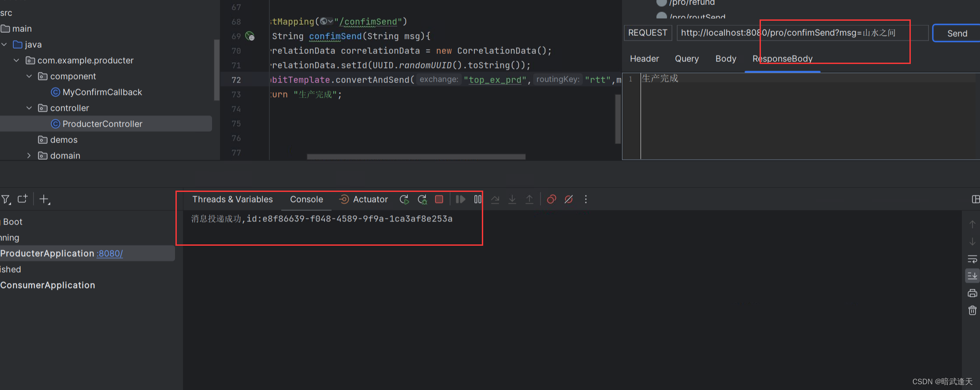Open the ProducterController class
This screenshot has height=390, width=980.
coord(102,124)
